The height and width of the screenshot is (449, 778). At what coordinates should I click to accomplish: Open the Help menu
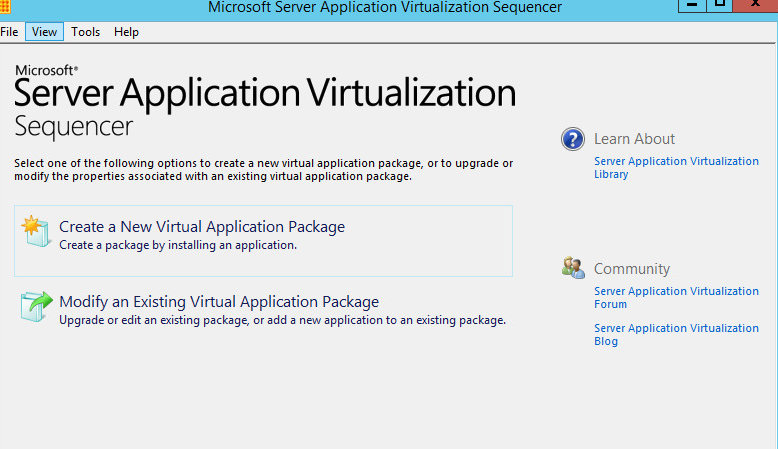(x=126, y=32)
